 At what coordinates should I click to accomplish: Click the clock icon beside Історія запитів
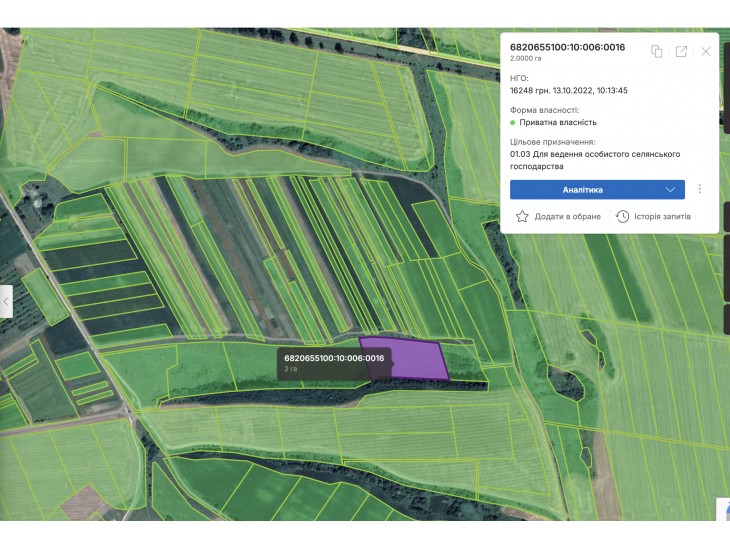622,216
